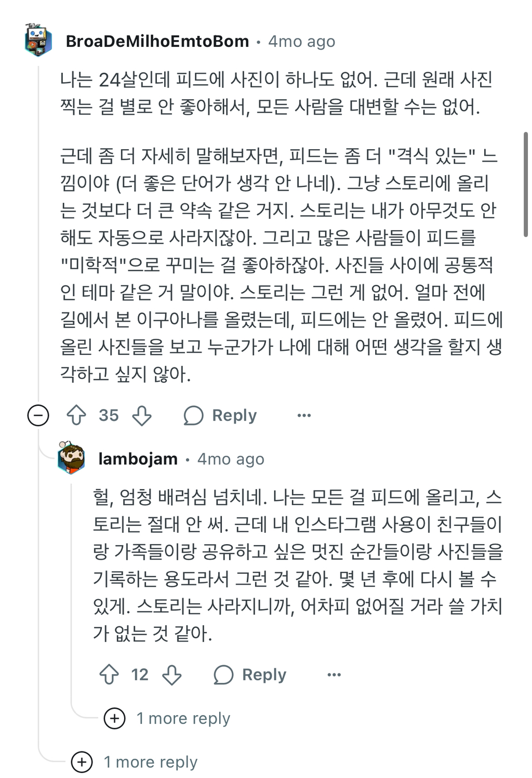Open more options on BroaDeMilhoEmtoBom's comment
Screen dimensions: 532x778
(304, 415)
